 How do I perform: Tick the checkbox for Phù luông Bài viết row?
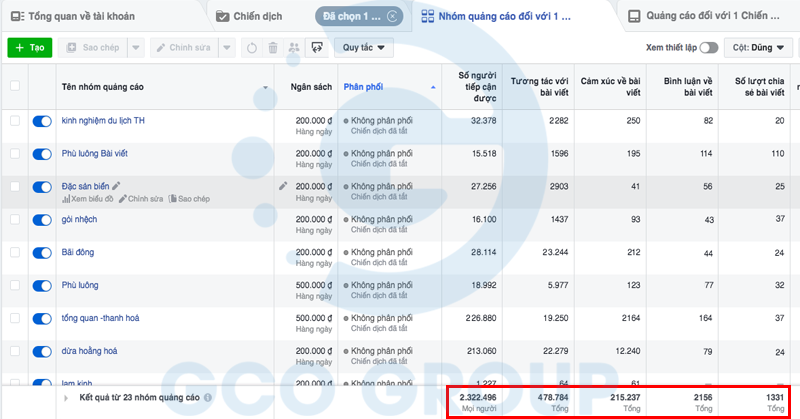coord(15,154)
